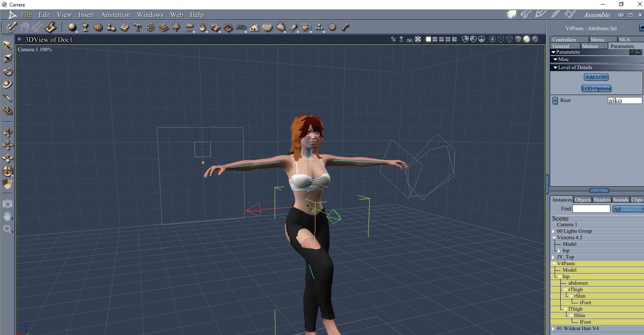Toggle the eye icon next to Assemble
644x335 pixels.
(x=621, y=15)
